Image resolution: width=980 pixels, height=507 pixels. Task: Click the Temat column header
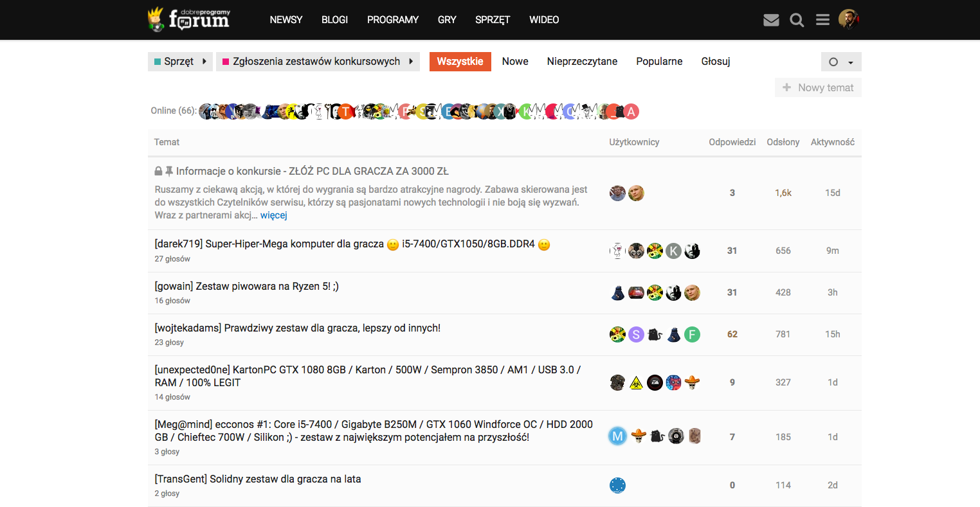tap(167, 142)
